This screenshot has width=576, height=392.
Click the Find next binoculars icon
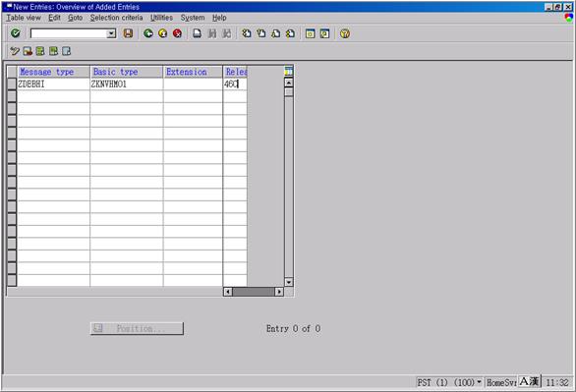point(227,33)
